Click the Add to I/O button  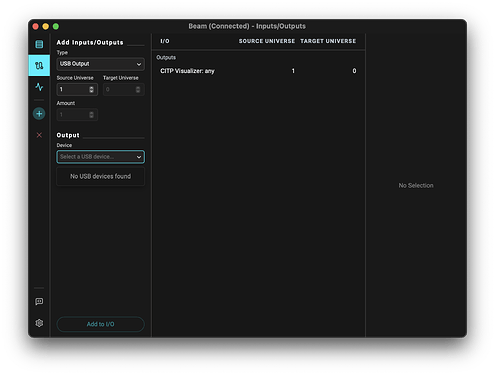(x=101, y=324)
